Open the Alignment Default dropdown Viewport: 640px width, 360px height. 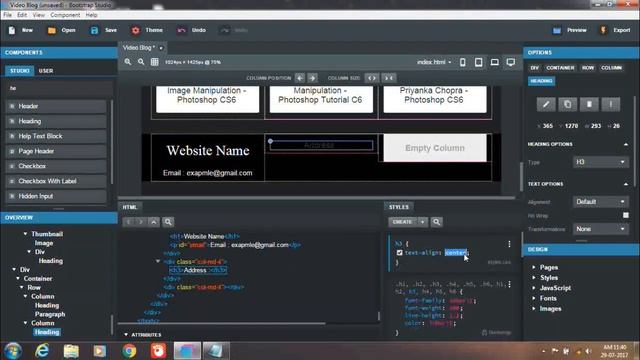[600, 202]
